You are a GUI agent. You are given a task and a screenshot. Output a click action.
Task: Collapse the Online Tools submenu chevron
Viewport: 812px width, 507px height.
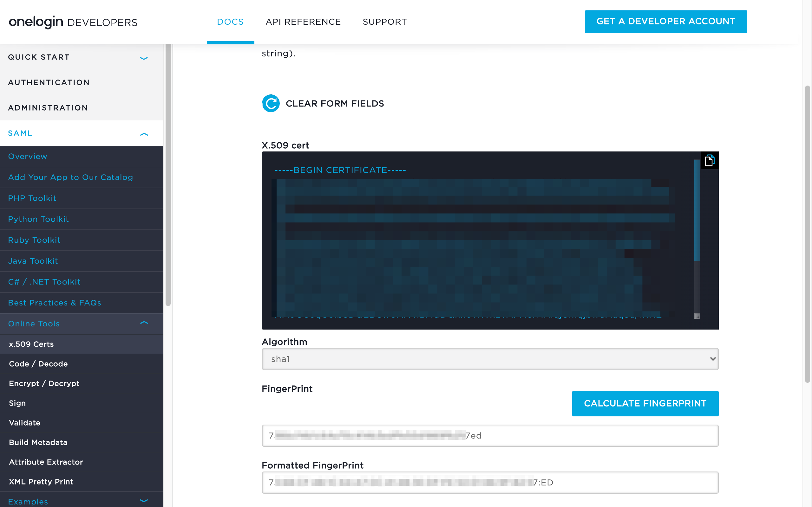pyautogui.click(x=144, y=323)
